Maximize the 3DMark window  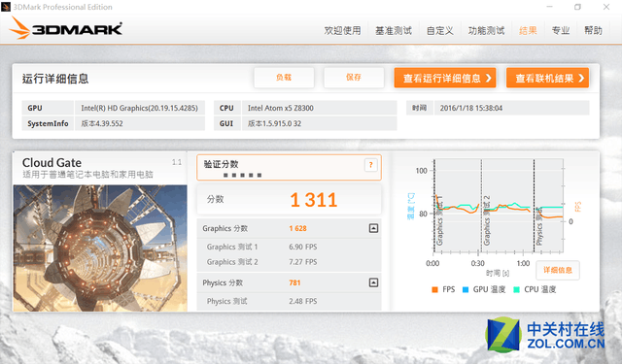point(577,7)
